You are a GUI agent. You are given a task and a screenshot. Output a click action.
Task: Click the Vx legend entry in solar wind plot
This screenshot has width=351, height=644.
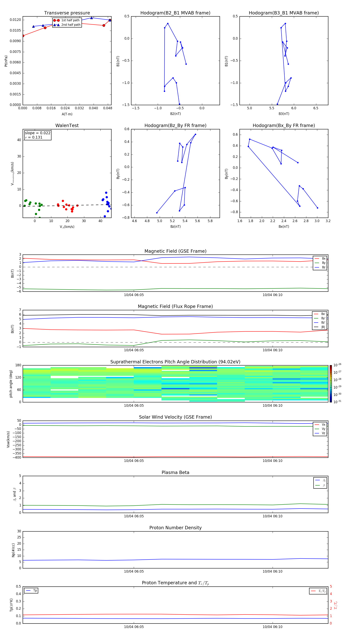click(x=320, y=424)
